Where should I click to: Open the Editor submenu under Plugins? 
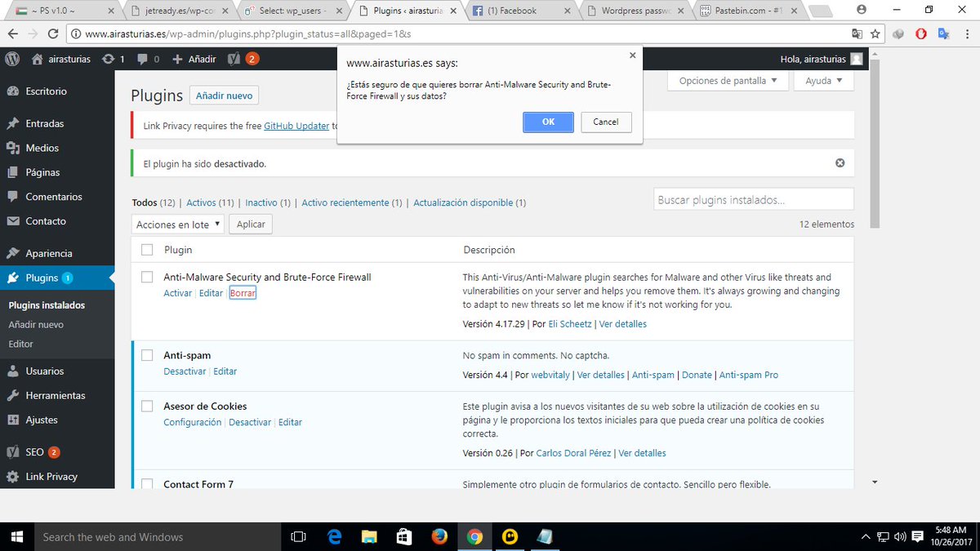click(20, 344)
